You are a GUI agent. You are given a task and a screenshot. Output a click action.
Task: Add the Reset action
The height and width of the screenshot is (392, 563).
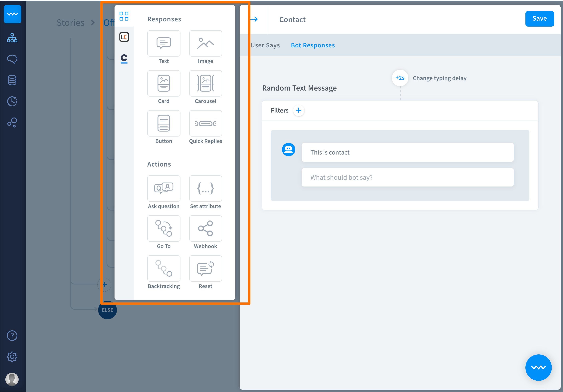click(205, 268)
